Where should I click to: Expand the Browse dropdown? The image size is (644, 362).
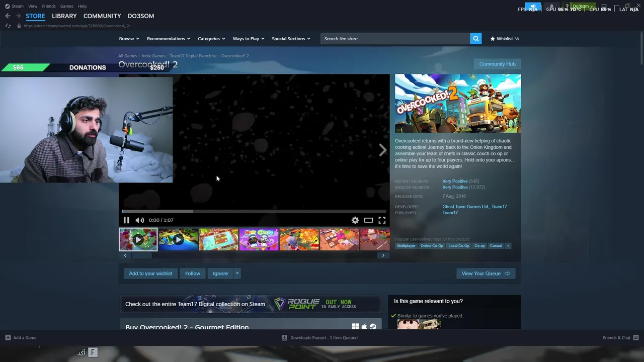pos(129,39)
